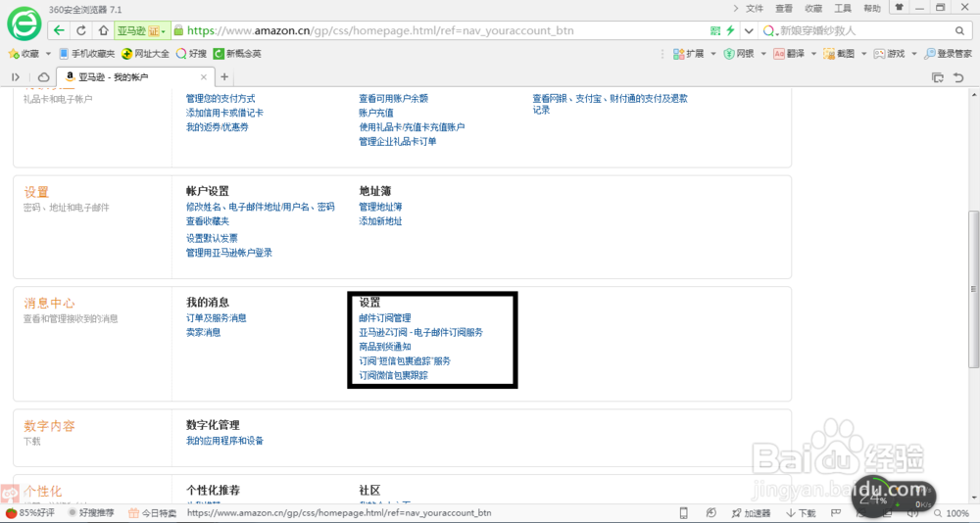The height and width of the screenshot is (523, 980).
Task: Open 新概念英 bookmark
Action: tap(237, 54)
